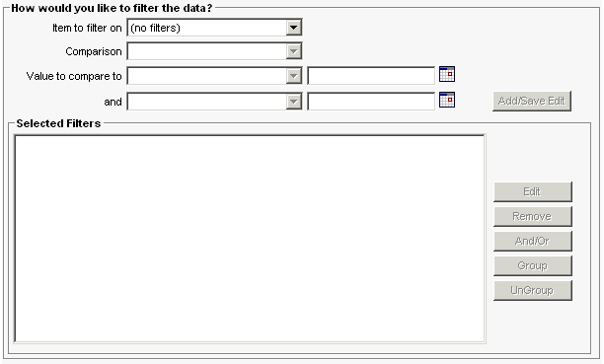This screenshot has width=604, height=364.
Task: Click inside the Selected Filters list box
Action: click(x=250, y=239)
